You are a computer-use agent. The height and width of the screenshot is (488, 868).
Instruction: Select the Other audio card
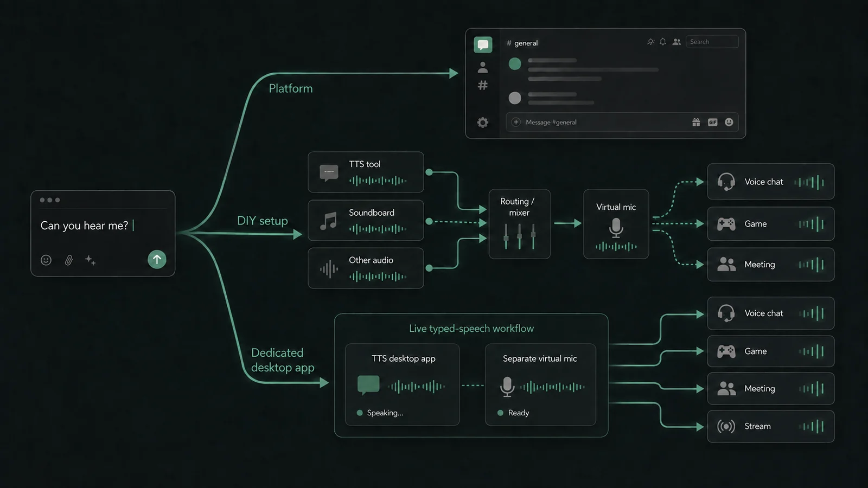(366, 268)
